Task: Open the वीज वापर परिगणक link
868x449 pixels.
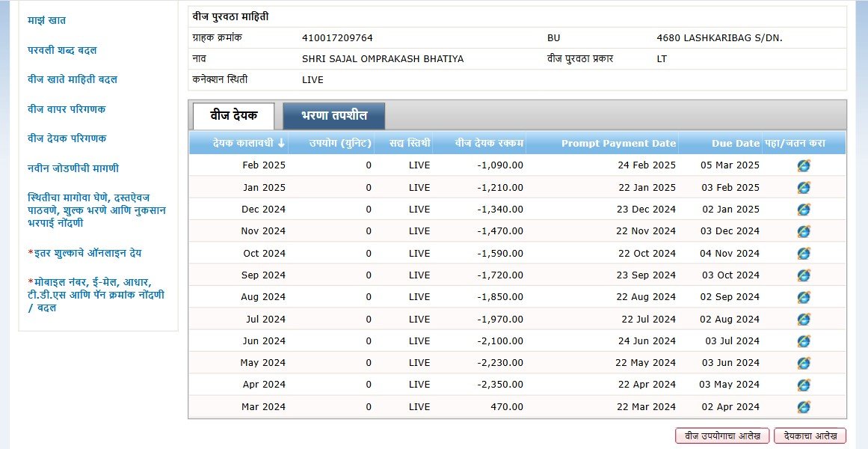Action: pyautogui.click(x=67, y=109)
